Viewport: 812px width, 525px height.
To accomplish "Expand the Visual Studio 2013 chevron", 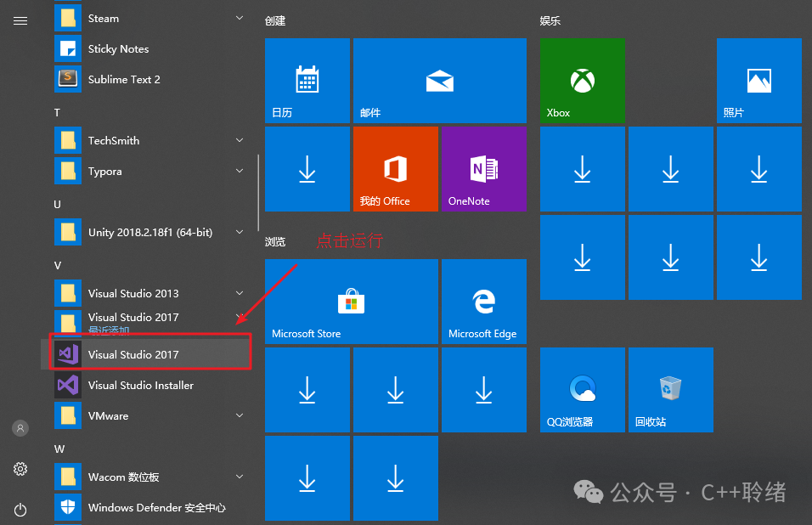I will coord(240,293).
